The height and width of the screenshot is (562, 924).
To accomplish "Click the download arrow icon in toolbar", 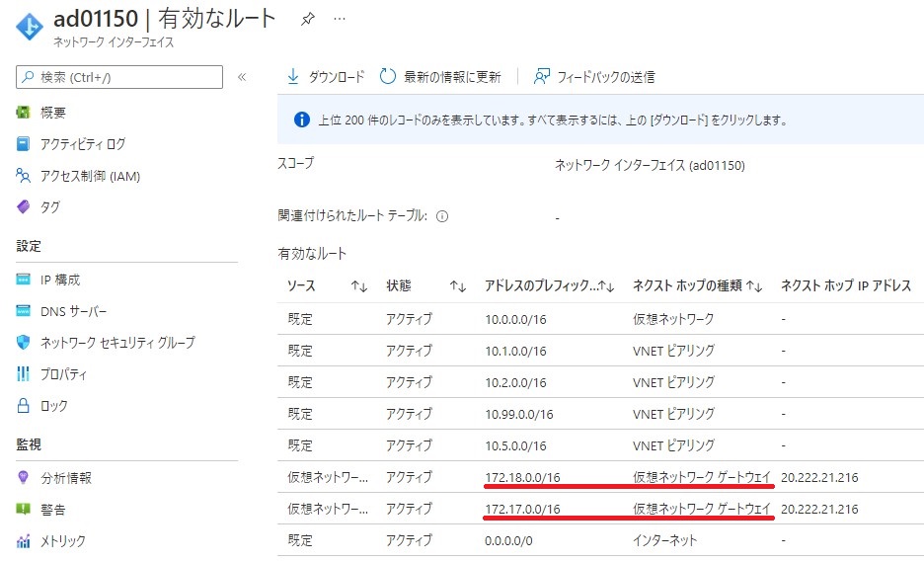I will (293, 77).
